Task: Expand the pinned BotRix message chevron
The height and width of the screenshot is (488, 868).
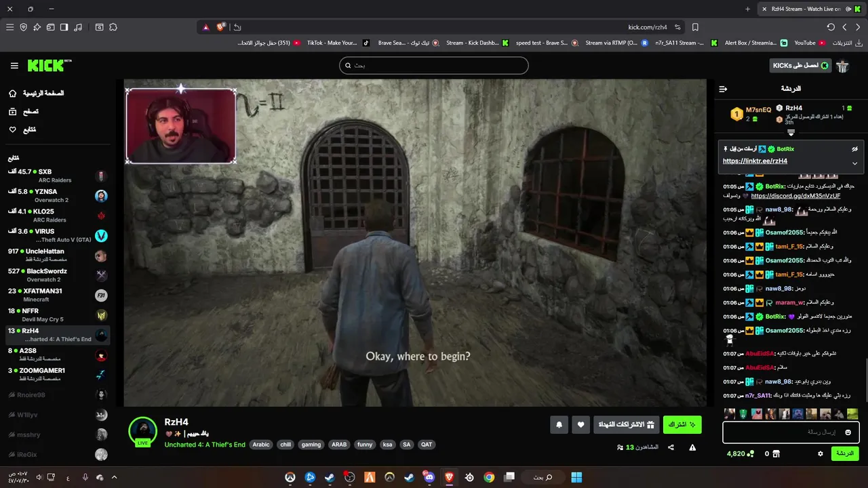Action: 854,163
